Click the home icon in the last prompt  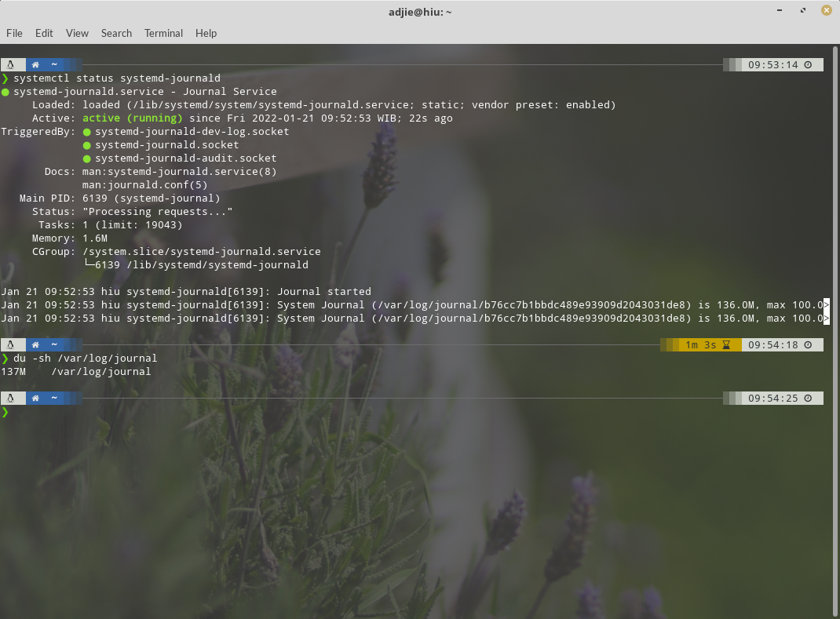[35, 399]
